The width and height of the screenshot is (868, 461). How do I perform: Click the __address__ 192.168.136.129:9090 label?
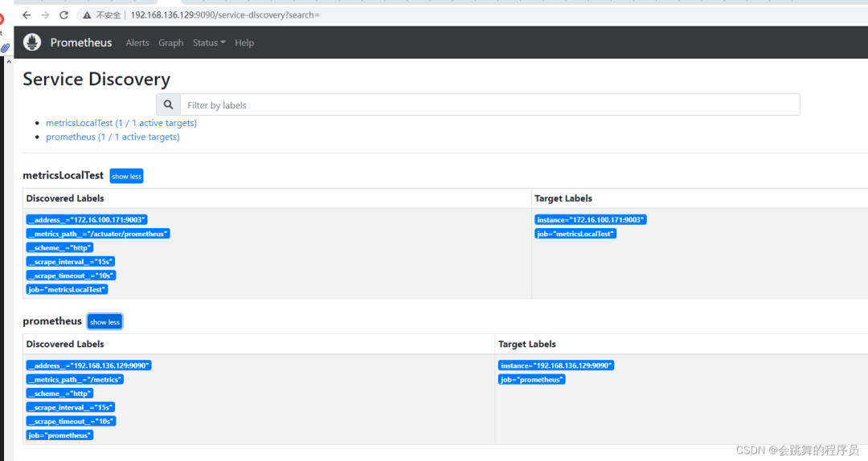click(88, 365)
